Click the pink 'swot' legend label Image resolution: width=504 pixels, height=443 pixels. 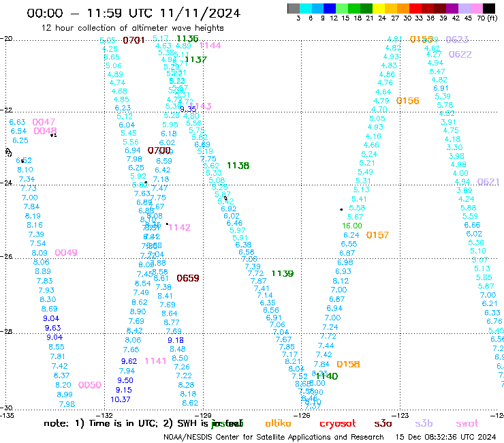click(x=467, y=424)
